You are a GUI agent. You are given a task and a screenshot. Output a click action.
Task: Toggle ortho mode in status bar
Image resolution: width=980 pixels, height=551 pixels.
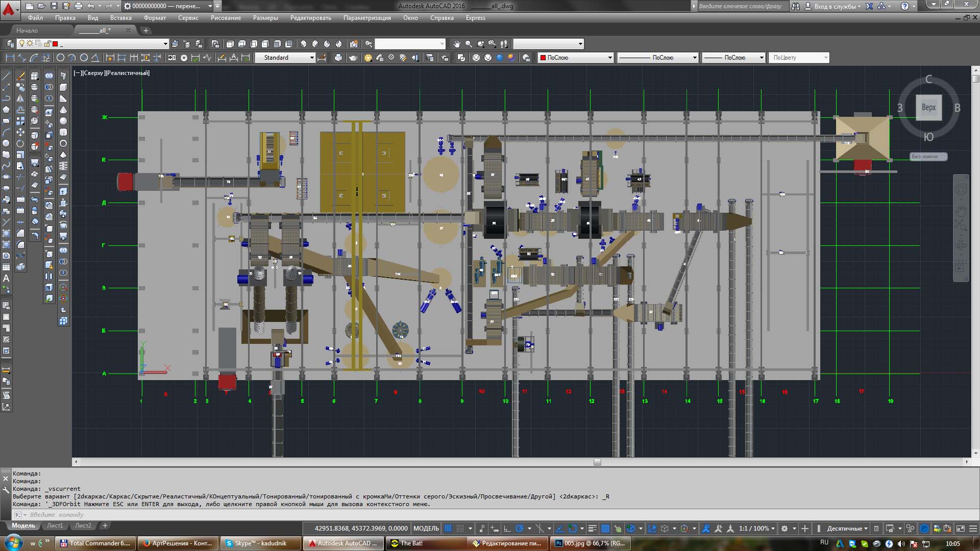pyautogui.click(x=507, y=529)
